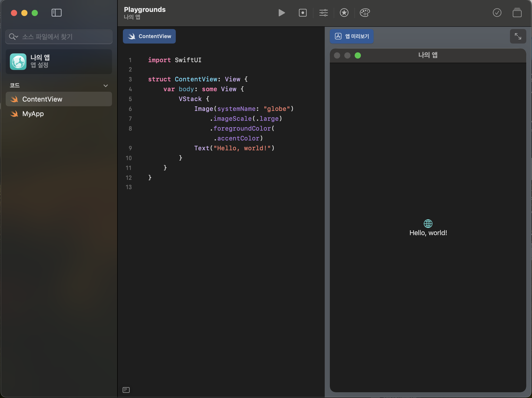Image resolution: width=532 pixels, height=398 pixels.
Task: Click the checkmark circle icon
Action: click(x=497, y=13)
